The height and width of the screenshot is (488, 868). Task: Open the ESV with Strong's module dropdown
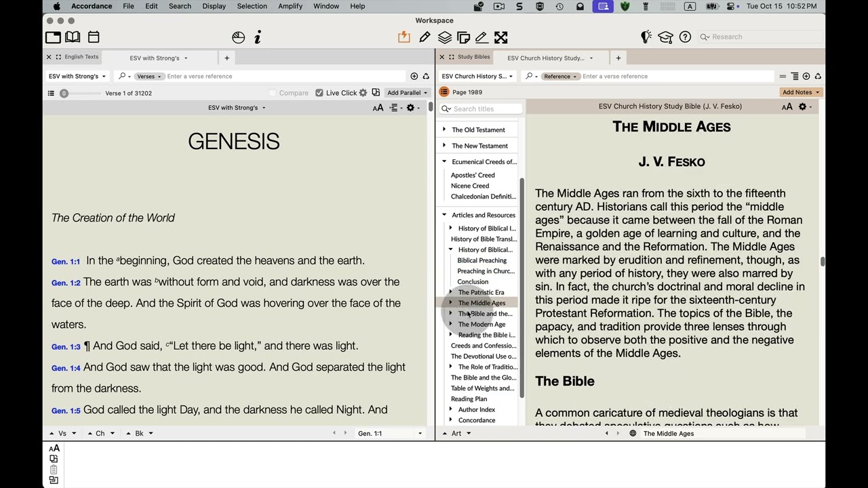[77, 76]
